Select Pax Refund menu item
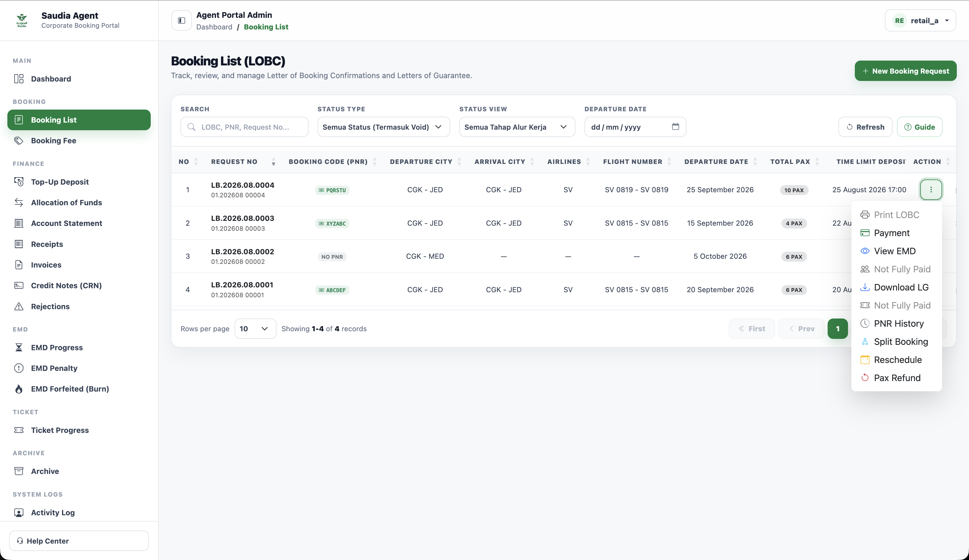The height and width of the screenshot is (560, 969). click(x=896, y=378)
